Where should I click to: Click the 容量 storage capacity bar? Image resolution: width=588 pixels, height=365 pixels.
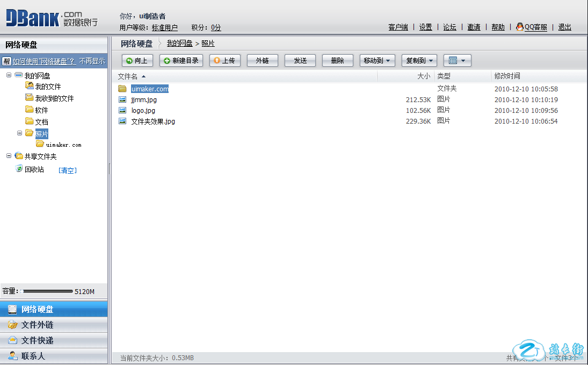click(47, 291)
